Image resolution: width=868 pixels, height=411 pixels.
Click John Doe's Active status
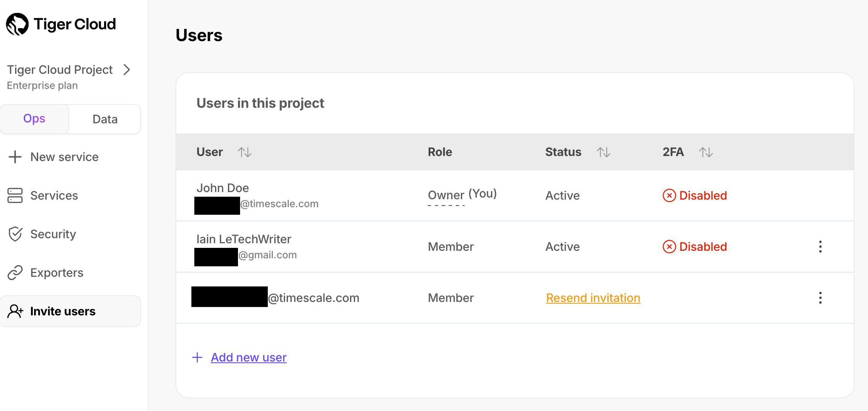click(x=562, y=195)
